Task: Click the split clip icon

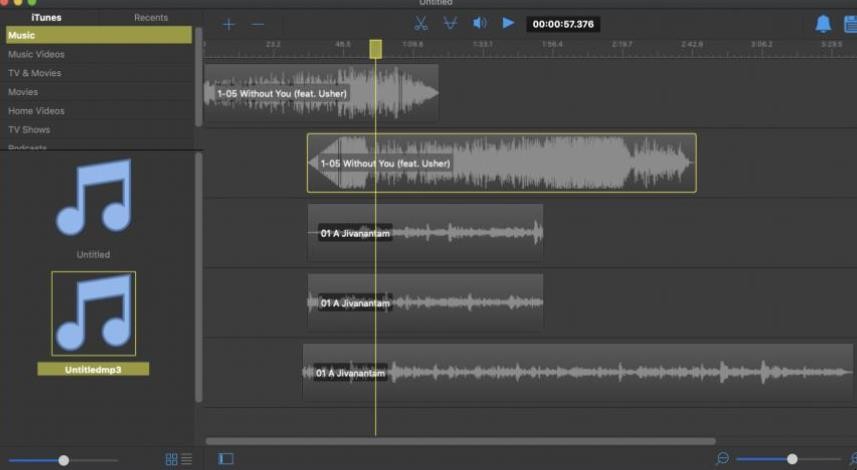Action: (450, 24)
